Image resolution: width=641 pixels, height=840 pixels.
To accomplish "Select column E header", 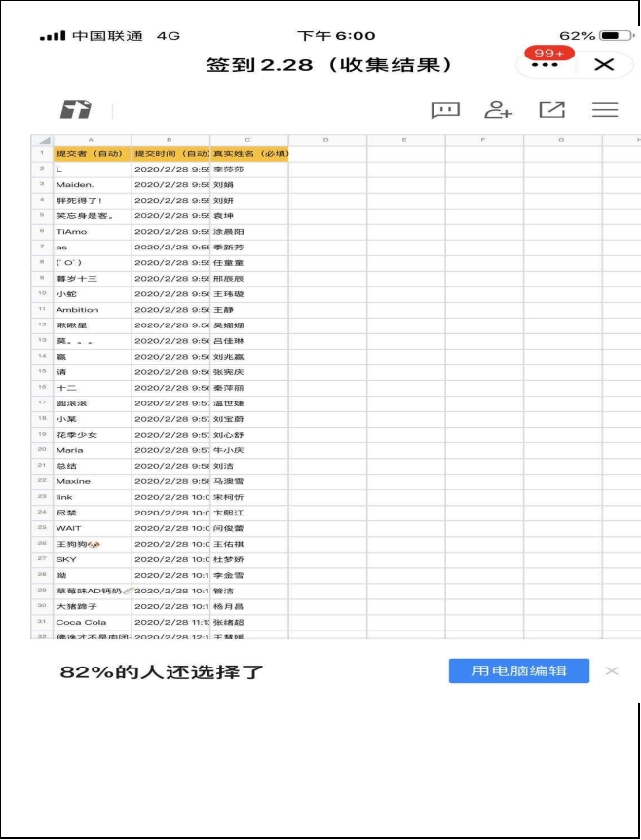I will [405, 140].
